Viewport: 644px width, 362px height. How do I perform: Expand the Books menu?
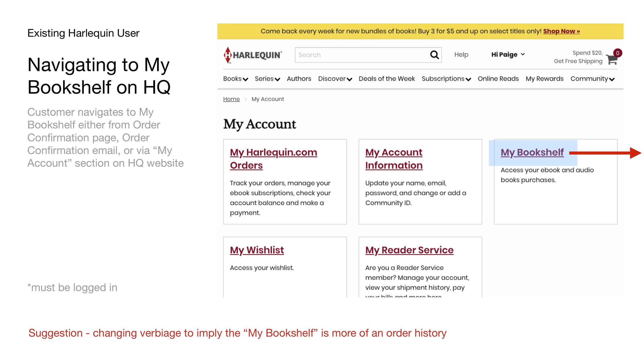[x=235, y=79]
